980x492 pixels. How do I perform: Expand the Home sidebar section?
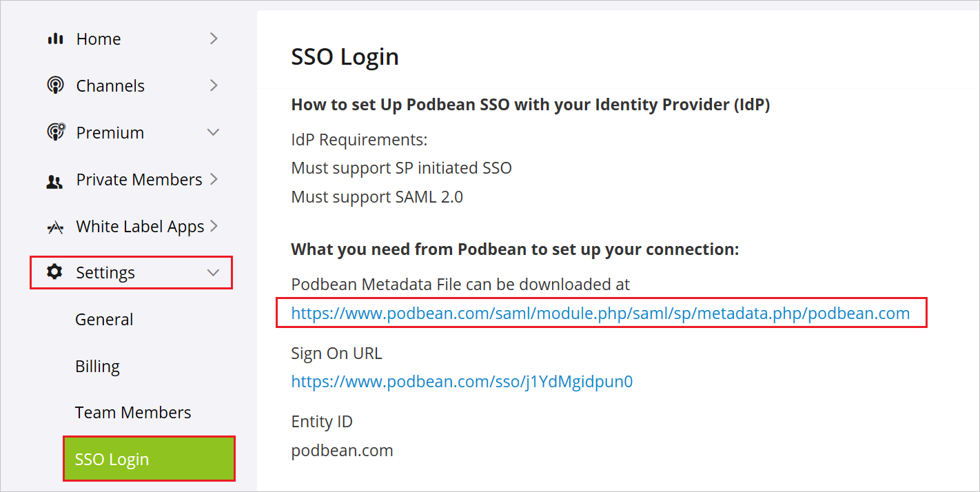point(214,39)
